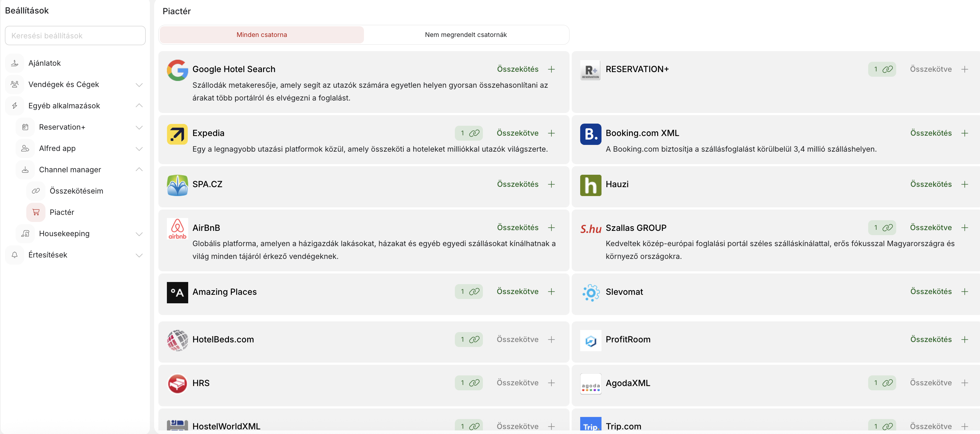This screenshot has width=980, height=434.
Task: Click the Booking.com XML logo
Action: click(590, 134)
